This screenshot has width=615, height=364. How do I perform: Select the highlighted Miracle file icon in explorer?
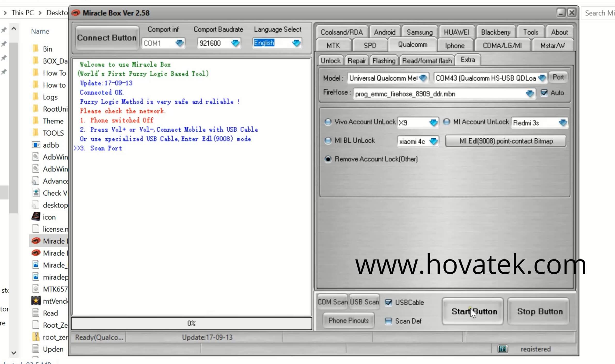(36, 241)
